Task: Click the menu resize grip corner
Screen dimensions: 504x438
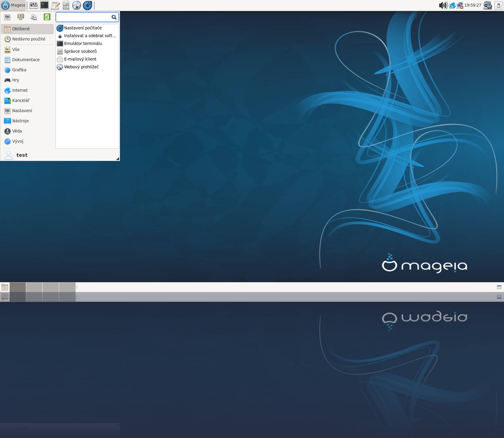Action: 118,159
